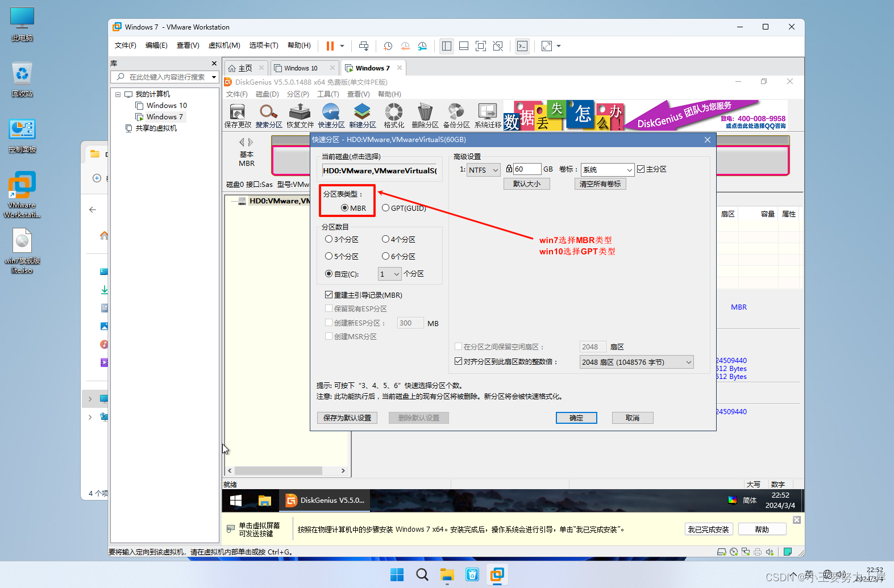Image resolution: width=894 pixels, height=588 pixels.
Task: Click the Backup Partition (备份分区) icon
Action: pos(456,116)
